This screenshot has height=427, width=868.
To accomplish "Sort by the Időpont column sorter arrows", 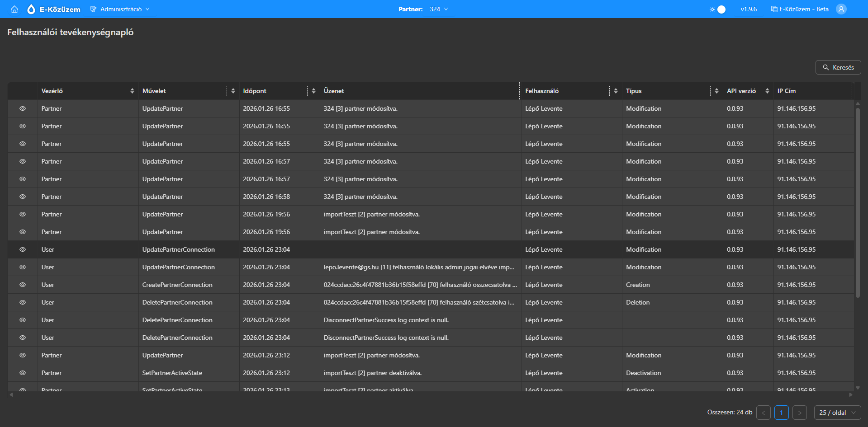I will (x=313, y=91).
